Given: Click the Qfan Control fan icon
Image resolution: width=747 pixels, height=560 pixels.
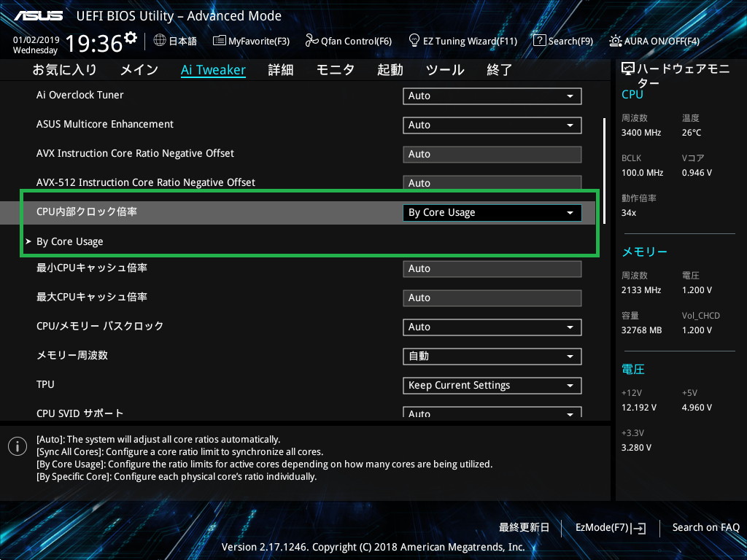Looking at the screenshot, I should [311, 41].
